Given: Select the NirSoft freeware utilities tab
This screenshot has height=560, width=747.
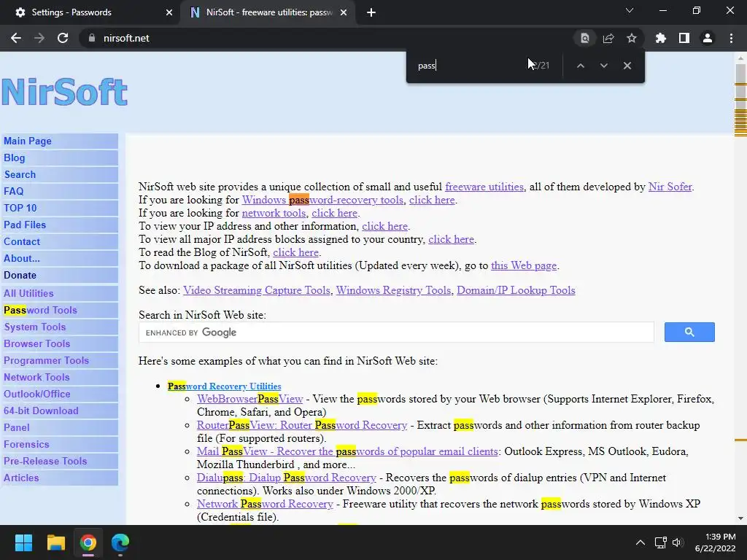Looking at the screenshot, I should pyautogui.click(x=268, y=12).
